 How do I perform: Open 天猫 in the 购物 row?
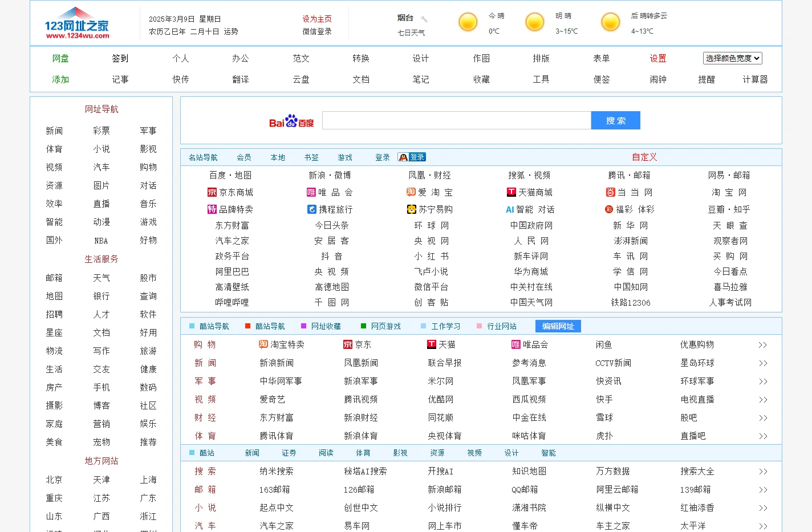tap(441, 344)
